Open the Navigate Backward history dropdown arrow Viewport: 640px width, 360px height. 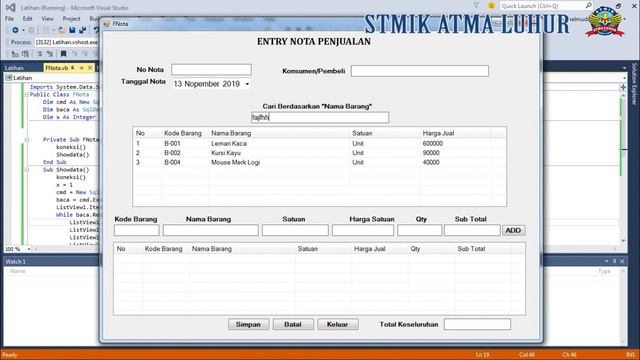click(23, 31)
